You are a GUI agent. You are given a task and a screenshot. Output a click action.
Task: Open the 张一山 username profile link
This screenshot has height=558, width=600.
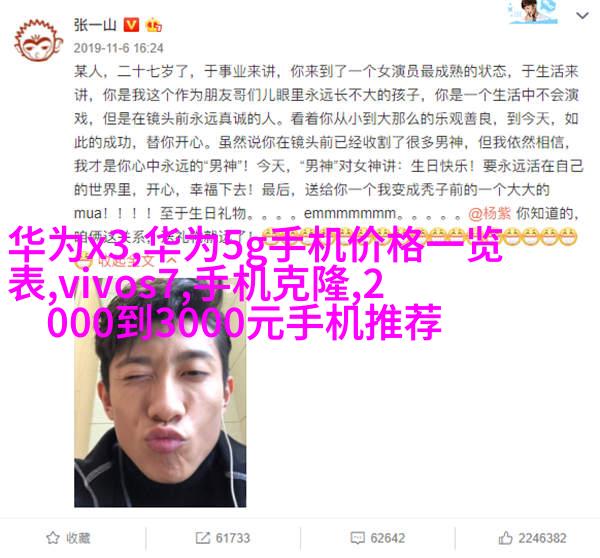pos(95,26)
